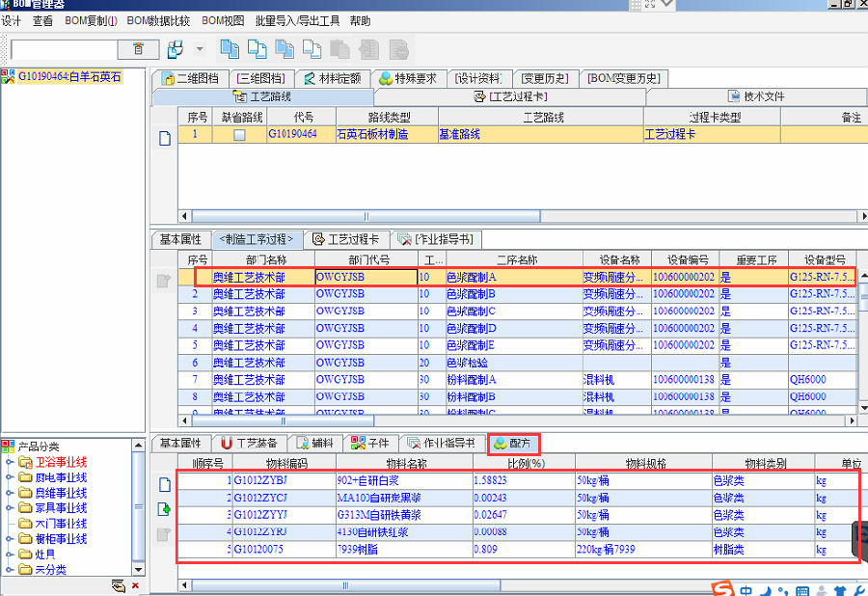Click the first blue copy documents toolbar icon
The width and height of the screenshot is (868, 596).
pyautogui.click(x=230, y=49)
